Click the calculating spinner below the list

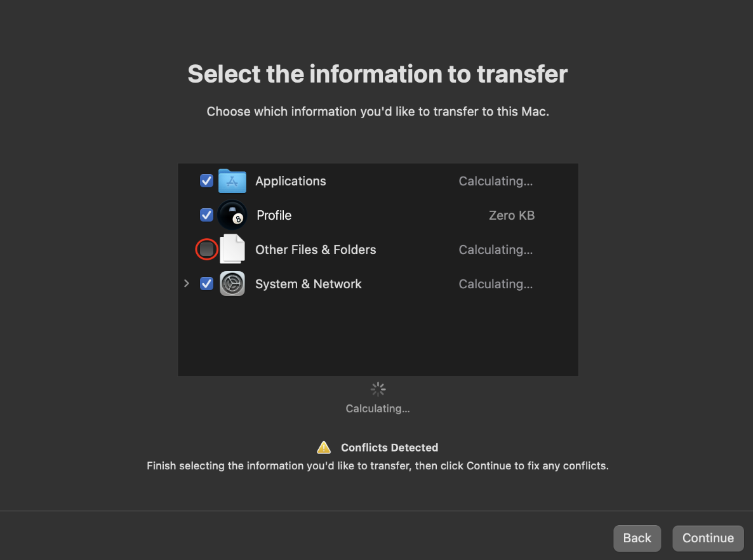click(x=378, y=389)
